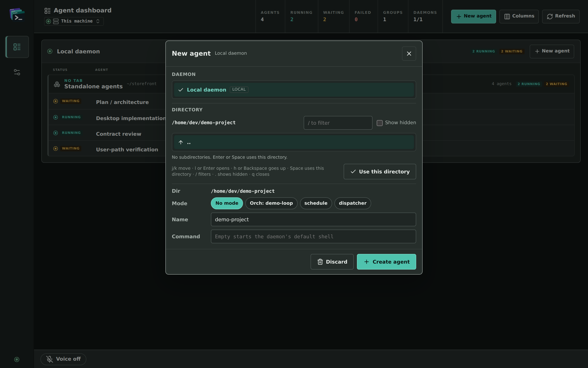Go up to the parent directory row
588x368 pixels.
[x=294, y=142]
